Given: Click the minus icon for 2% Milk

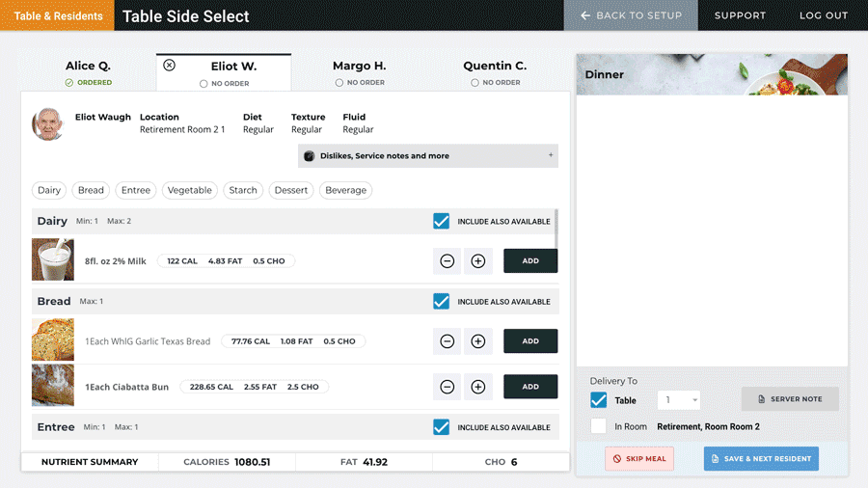Looking at the screenshot, I should tap(448, 260).
